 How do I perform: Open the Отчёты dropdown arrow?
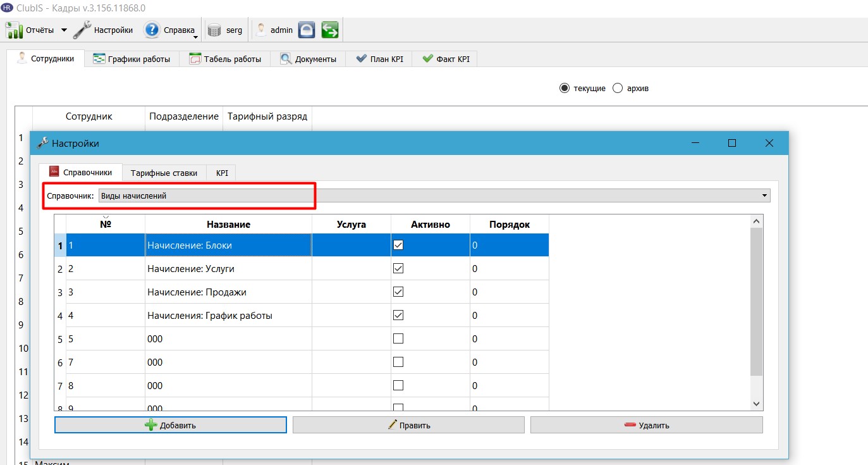pos(64,30)
